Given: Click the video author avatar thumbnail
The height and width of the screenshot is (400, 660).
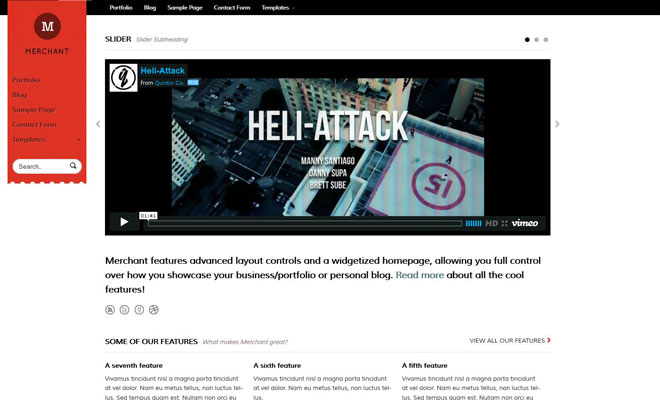Looking at the screenshot, I should coord(123,78).
